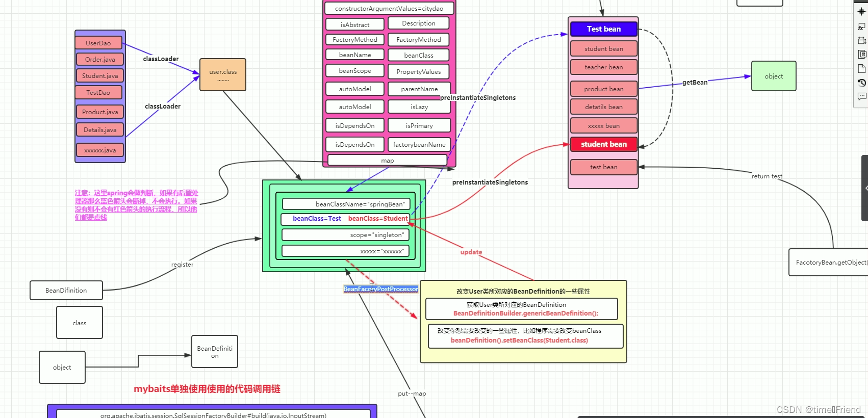
Task: Click the highlighted BeanFactoryPostProcessor label
Action: click(381, 289)
